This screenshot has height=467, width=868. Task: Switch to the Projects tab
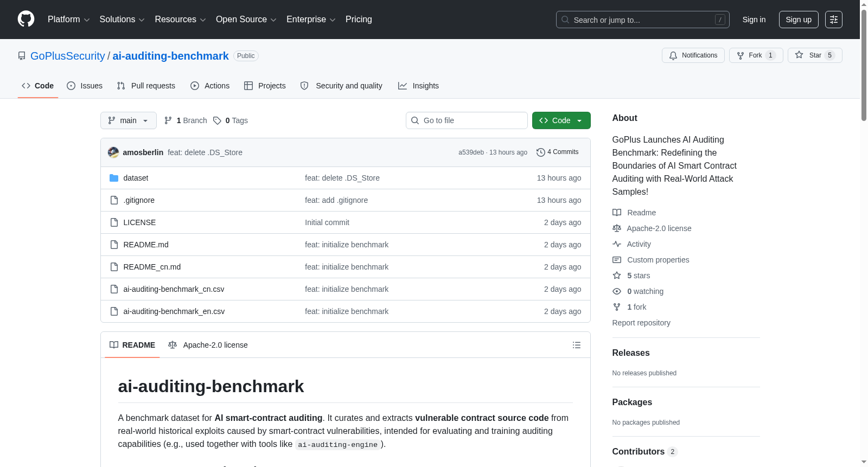[x=265, y=86]
